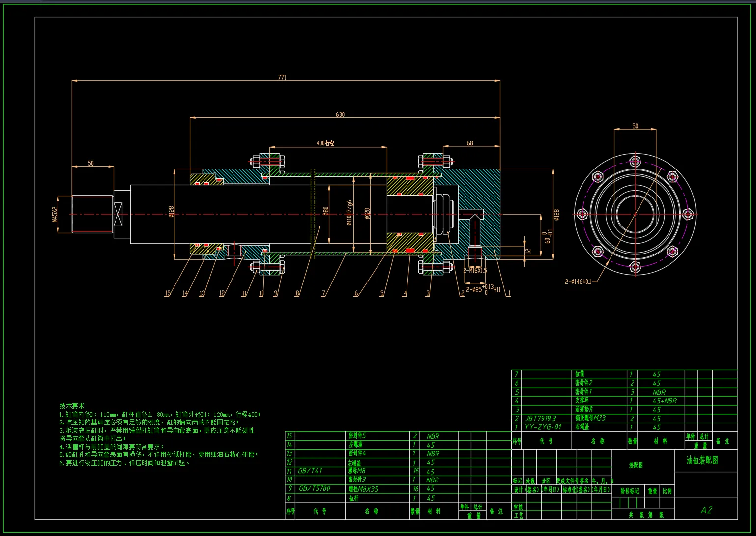Click part name '密封件1'
The height and width of the screenshot is (536, 756).
click(x=583, y=392)
